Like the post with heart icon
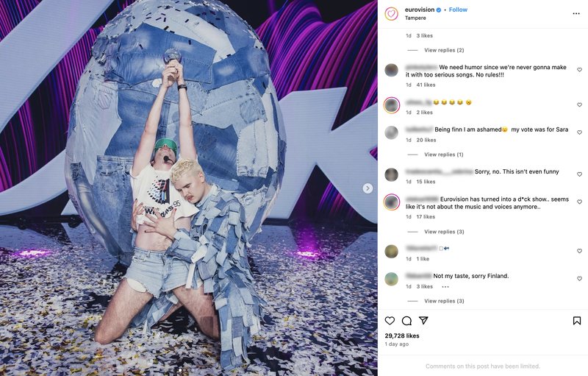Image resolution: width=588 pixels, height=376 pixels. (x=390, y=321)
